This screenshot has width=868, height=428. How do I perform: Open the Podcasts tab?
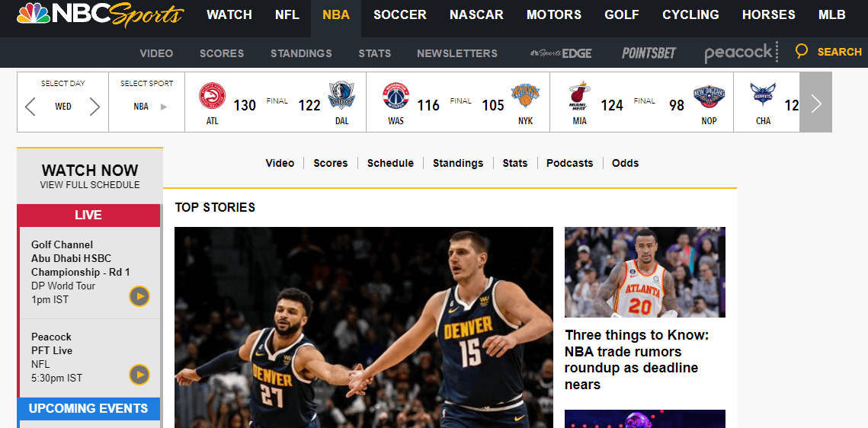pos(569,163)
